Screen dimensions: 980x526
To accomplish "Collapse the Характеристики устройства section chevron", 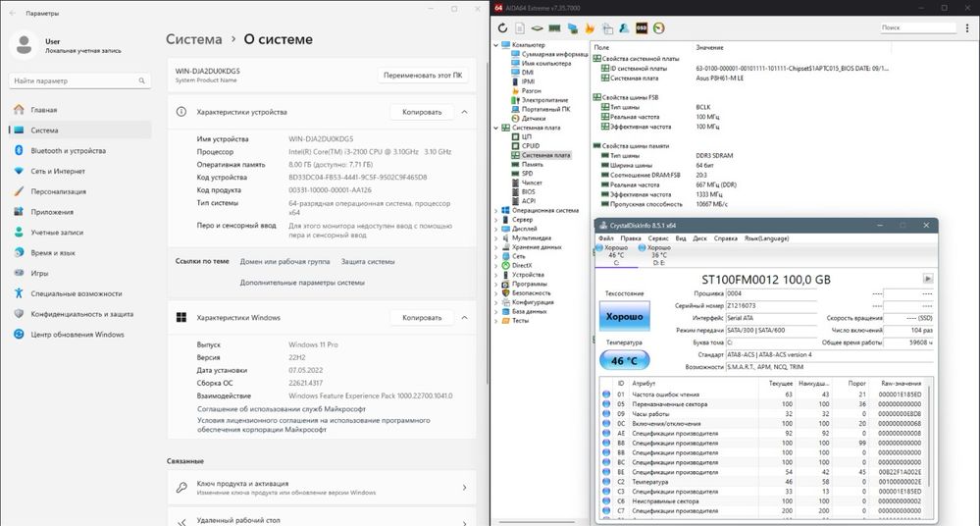I will (464, 112).
